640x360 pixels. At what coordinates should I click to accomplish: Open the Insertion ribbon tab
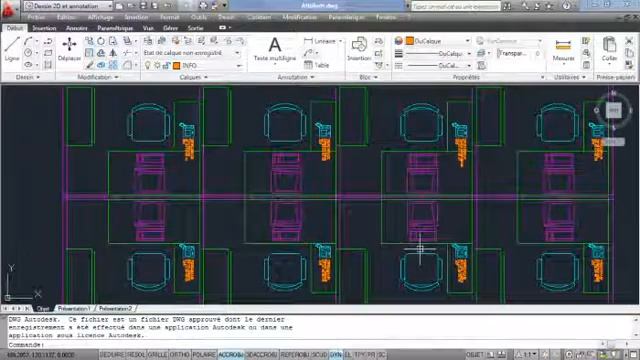point(44,28)
